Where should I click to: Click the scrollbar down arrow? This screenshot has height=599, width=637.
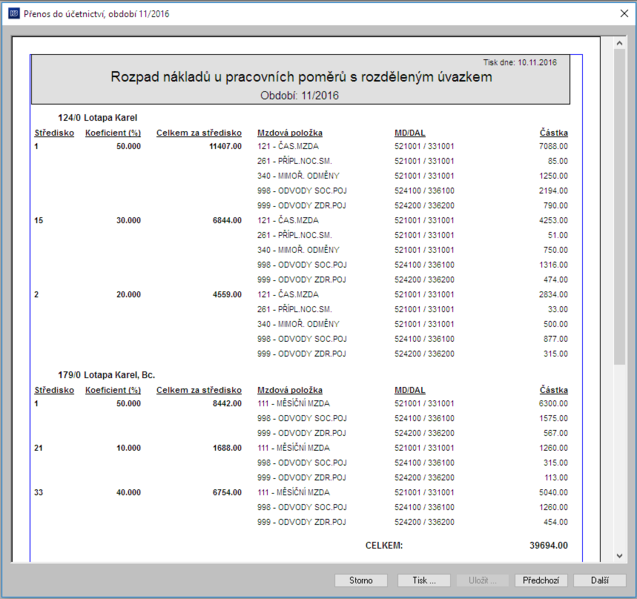[619, 556]
